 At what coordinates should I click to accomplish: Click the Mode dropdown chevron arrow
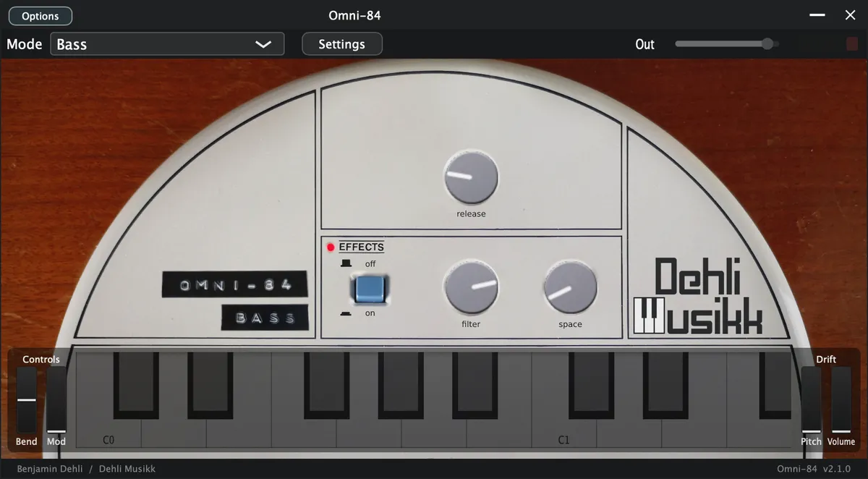pos(263,44)
